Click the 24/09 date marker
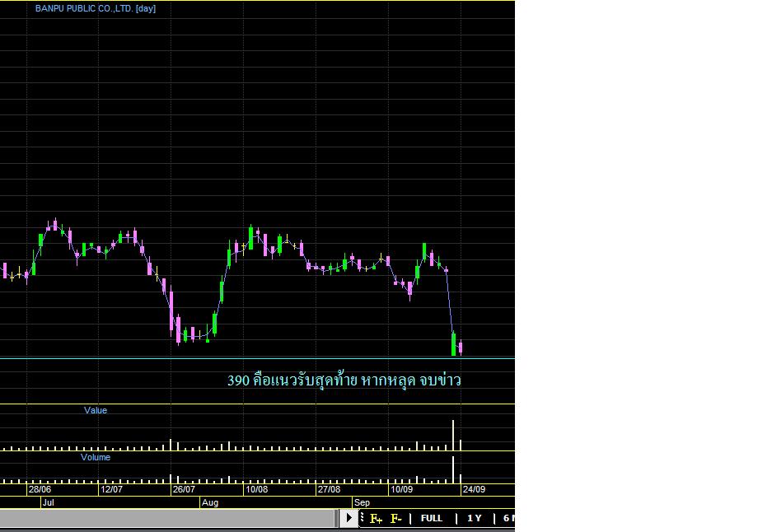 coord(474,489)
